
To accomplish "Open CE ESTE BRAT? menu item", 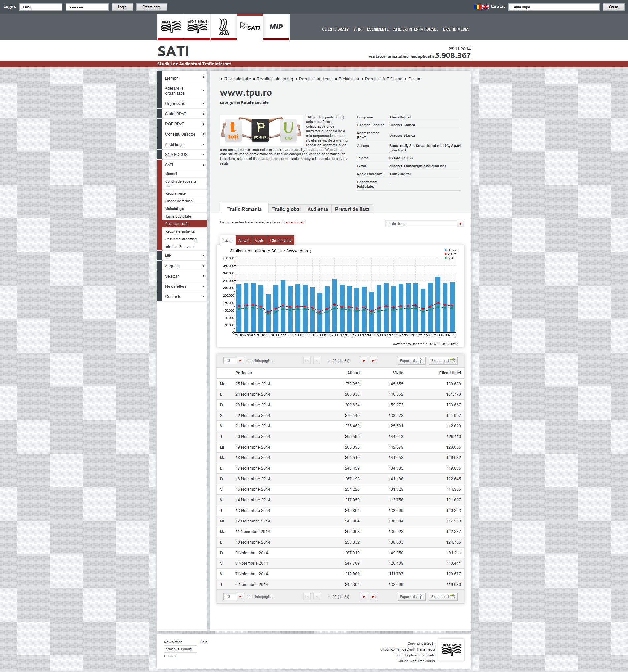I will point(335,29).
